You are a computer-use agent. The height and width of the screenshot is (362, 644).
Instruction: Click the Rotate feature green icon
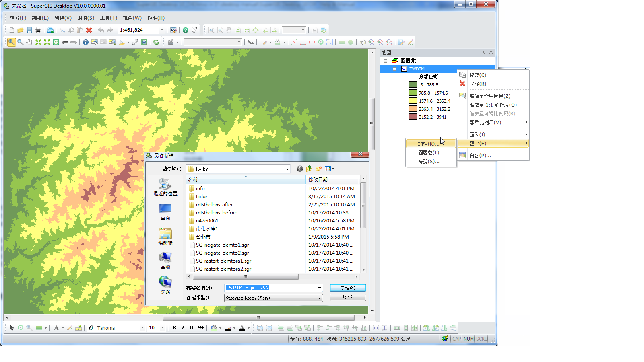[321, 42]
